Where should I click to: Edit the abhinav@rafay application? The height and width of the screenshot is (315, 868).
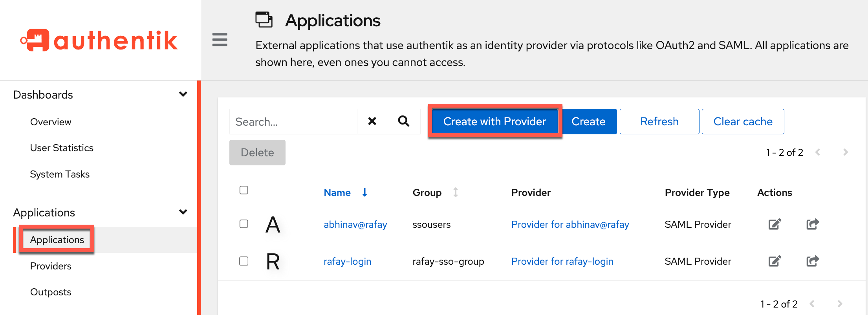[x=775, y=224]
